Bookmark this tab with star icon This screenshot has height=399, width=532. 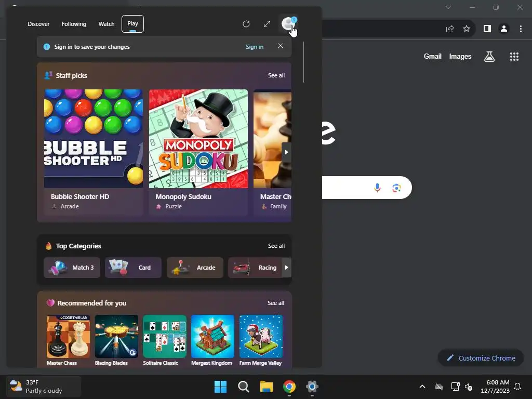tap(467, 29)
